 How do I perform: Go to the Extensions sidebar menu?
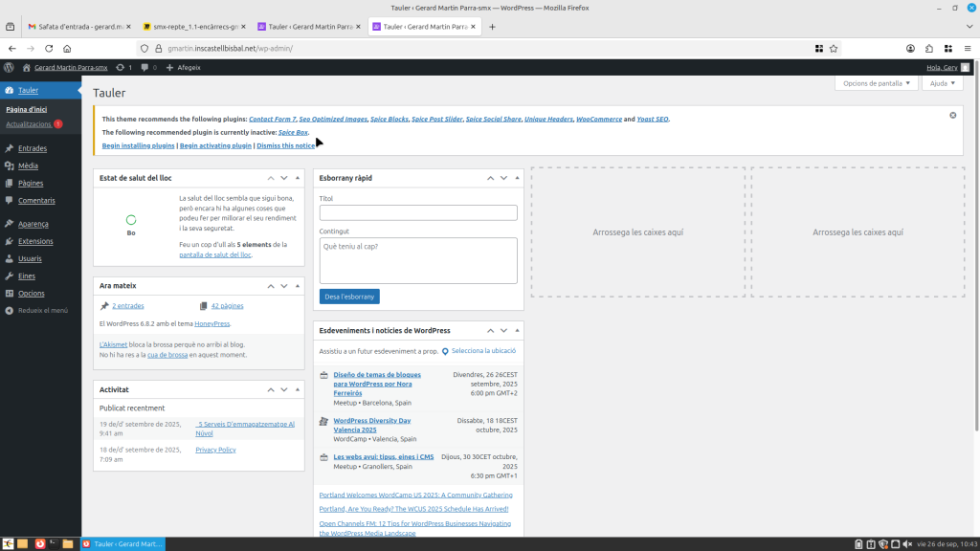click(x=35, y=241)
